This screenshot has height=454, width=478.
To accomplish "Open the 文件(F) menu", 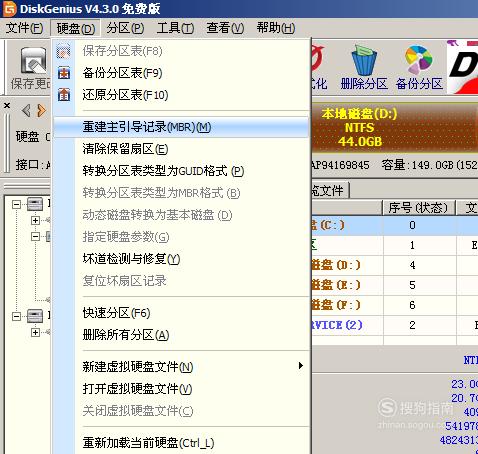I will pyautogui.click(x=24, y=28).
